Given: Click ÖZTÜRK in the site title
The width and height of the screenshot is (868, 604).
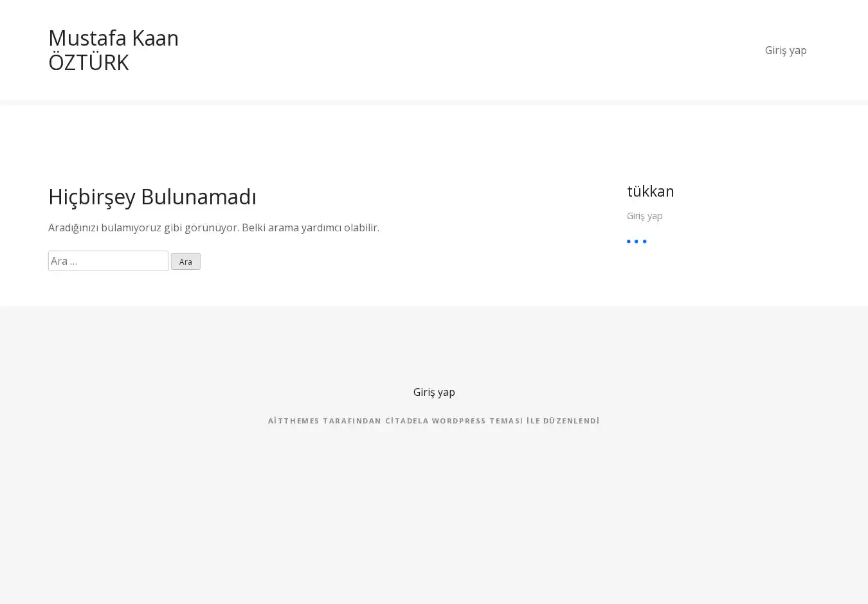Looking at the screenshot, I should click(89, 63).
